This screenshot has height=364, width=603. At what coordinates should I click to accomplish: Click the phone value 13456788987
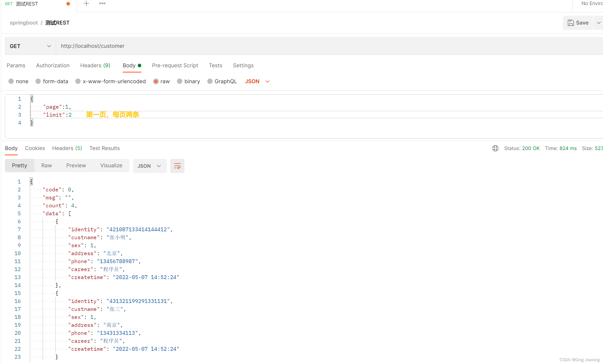[x=117, y=261]
